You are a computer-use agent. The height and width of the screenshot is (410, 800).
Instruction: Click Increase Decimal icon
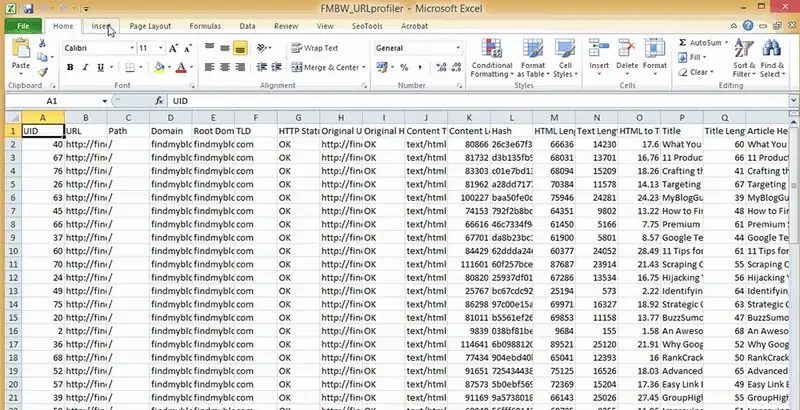tap(441, 67)
